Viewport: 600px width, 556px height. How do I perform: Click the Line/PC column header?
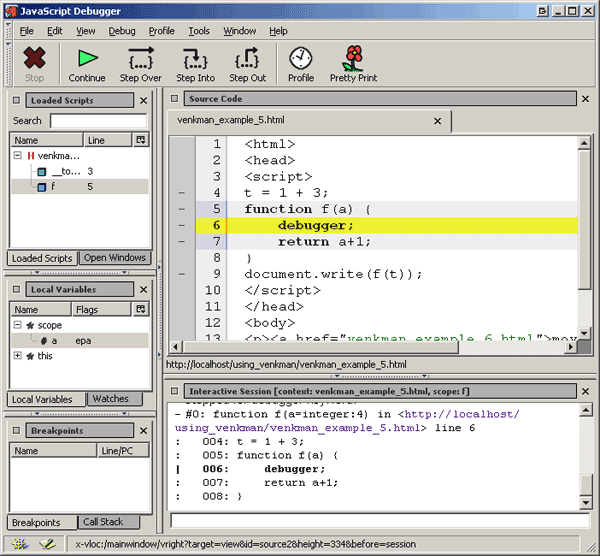point(123,450)
